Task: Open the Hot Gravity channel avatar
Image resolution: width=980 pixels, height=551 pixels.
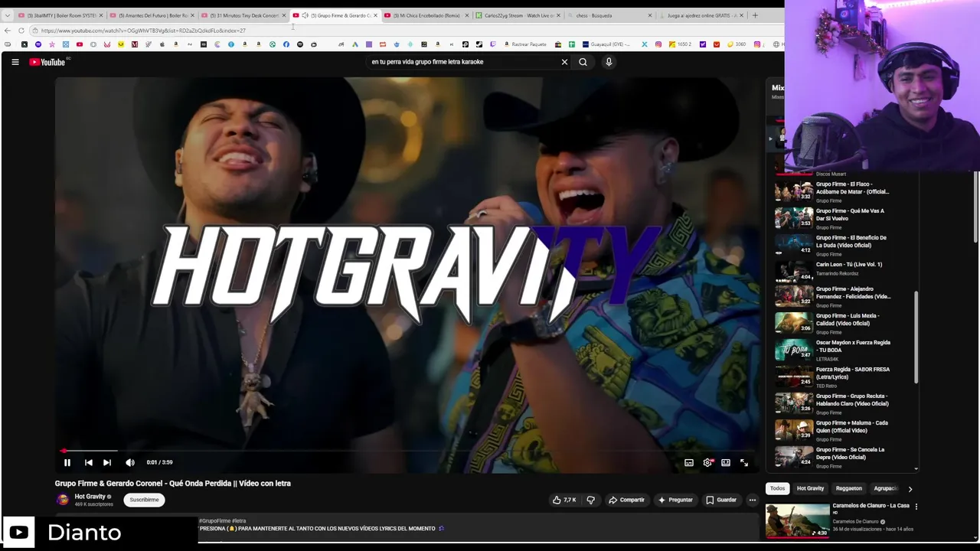Action: (x=63, y=500)
